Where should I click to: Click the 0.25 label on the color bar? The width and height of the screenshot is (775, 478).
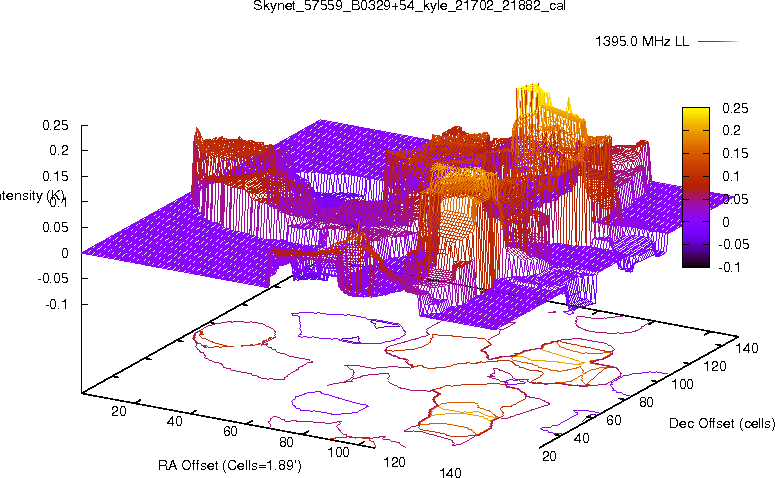[735, 108]
